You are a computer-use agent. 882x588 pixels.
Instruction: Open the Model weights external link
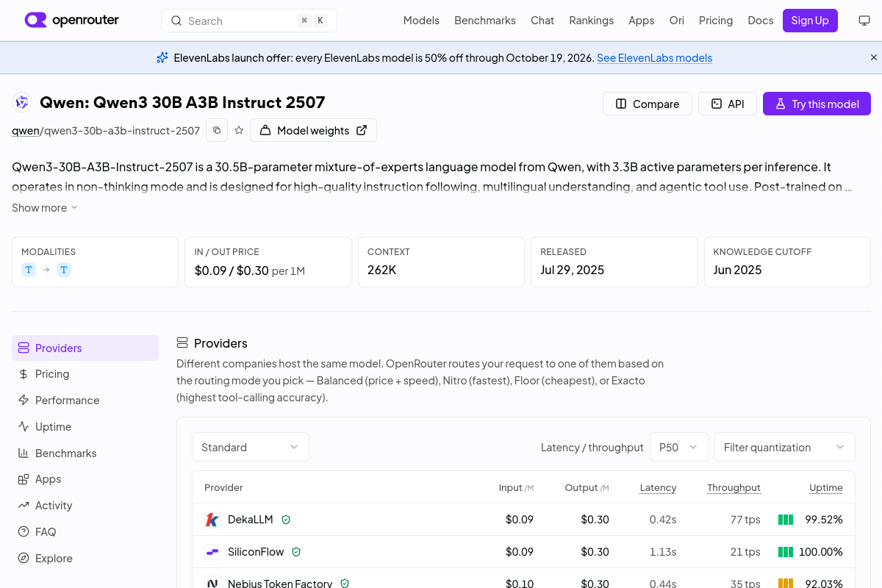[314, 130]
